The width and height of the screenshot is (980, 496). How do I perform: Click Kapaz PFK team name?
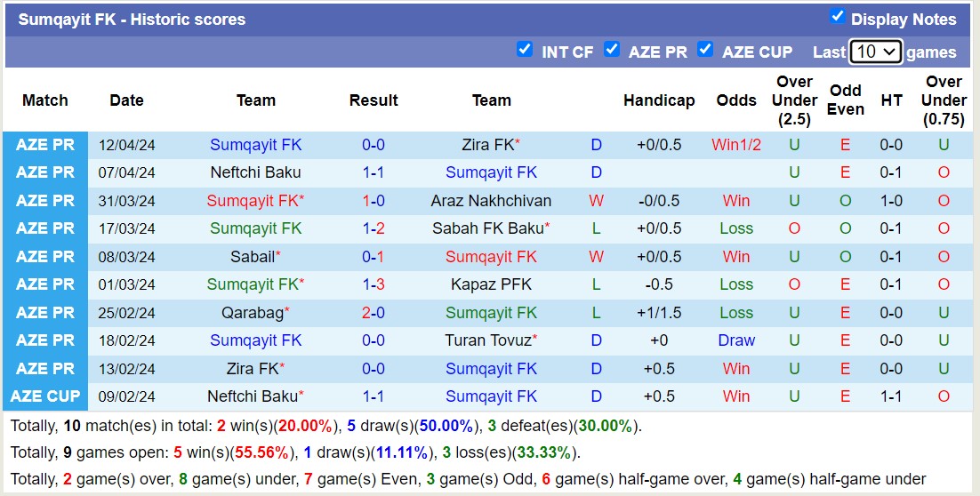click(491, 284)
